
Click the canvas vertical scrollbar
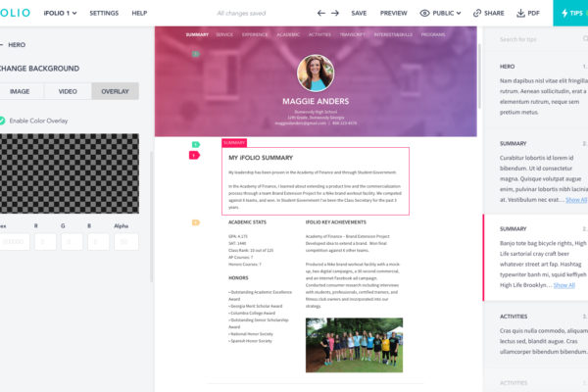pyautogui.click(x=479, y=76)
